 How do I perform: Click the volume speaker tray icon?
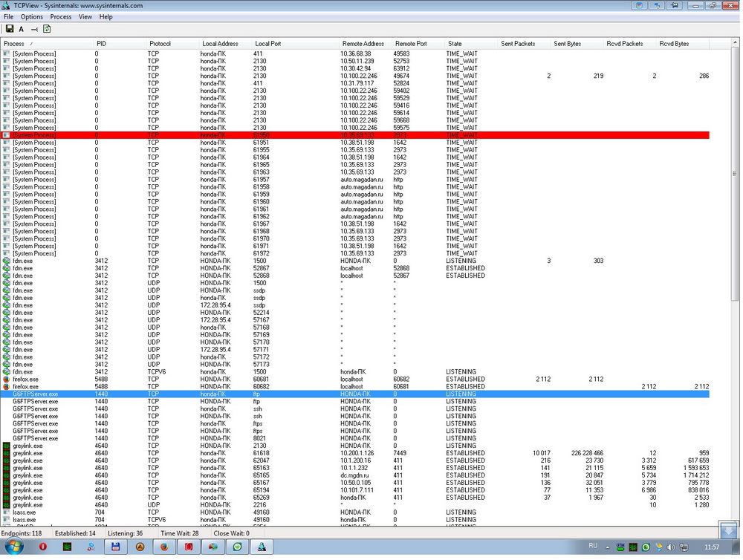coord(671,547)
